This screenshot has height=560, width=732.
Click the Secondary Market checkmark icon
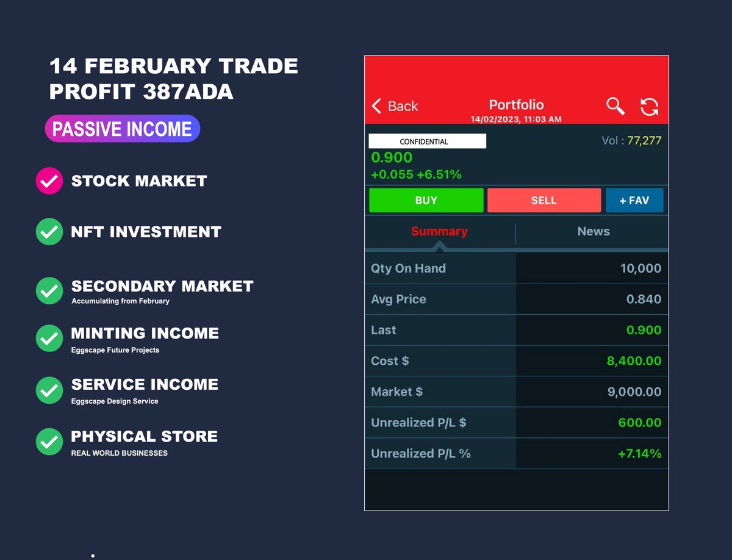[x=49, y=291]
